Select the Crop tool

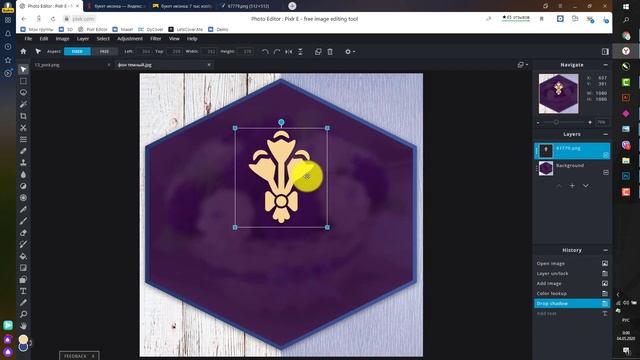(23, 116)
